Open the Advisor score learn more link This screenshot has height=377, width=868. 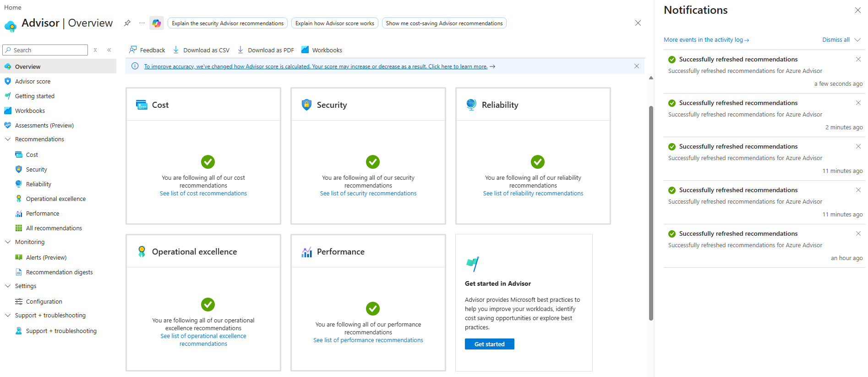click(316, 67)
